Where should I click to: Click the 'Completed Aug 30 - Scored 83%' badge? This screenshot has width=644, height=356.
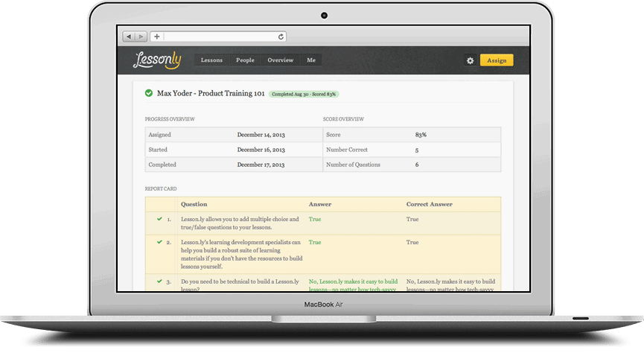304,94
